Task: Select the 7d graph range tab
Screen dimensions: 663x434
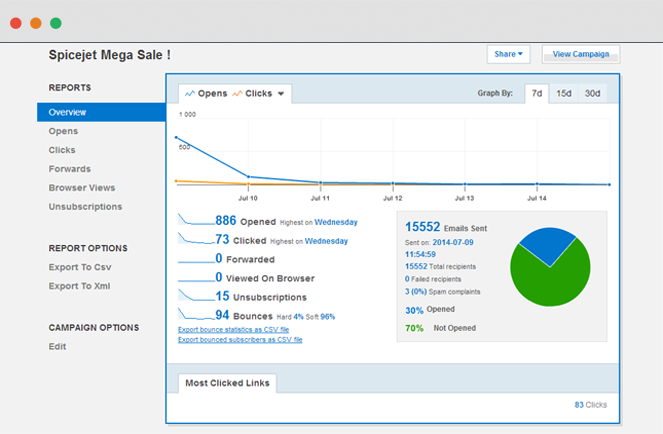Action: click(x=537, y=93)
